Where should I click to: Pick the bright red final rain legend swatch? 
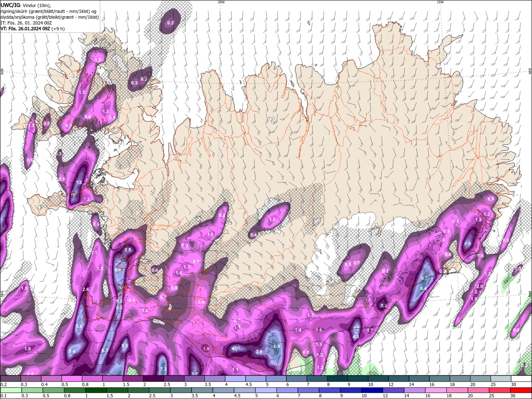(521, 390)
